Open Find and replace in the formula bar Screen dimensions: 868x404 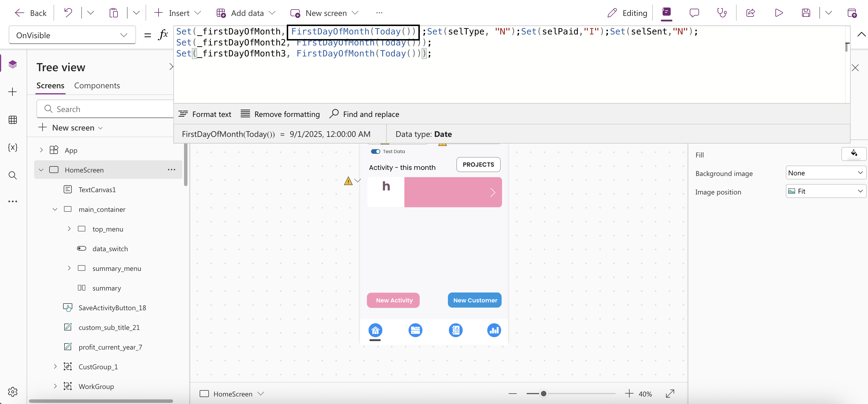point(364,114)
